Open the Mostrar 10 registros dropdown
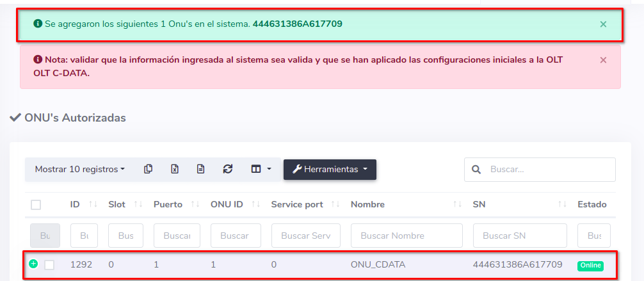The height and width of the screenshot is (281, 644). 79,169
